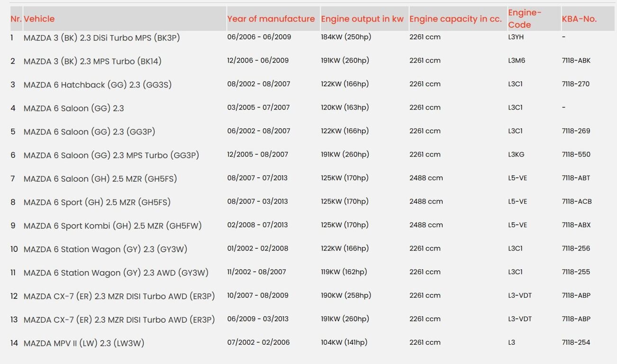Click MAZDA 6 Sport Kombi (GH) 2.5 MZR

(x=113, y=226)
